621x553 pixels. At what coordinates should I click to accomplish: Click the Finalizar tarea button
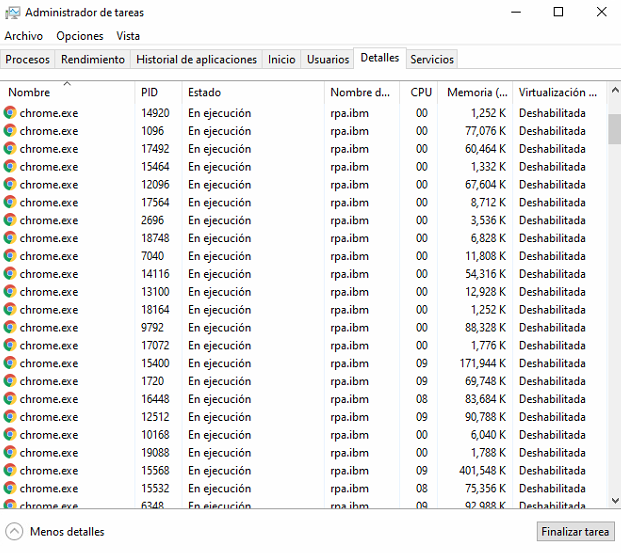tap(575, 531)
